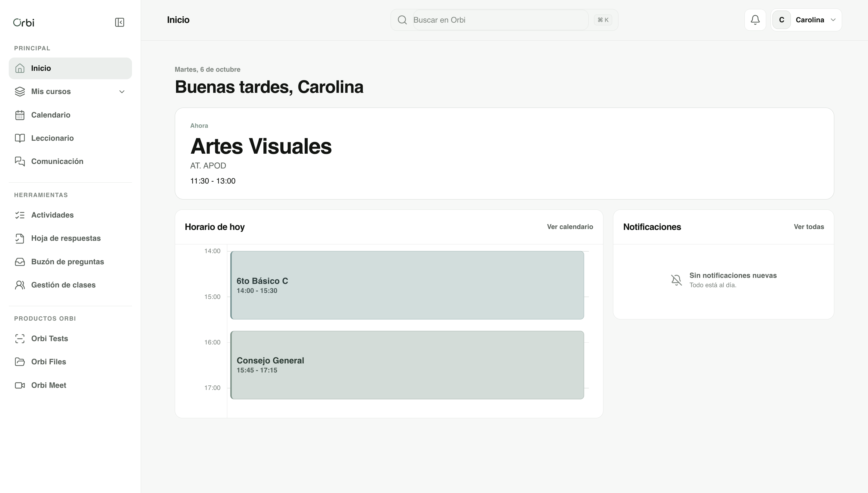868x493 pixels.
Task: Open the Consejo General schedule block
Action: (x=407, y=365)
